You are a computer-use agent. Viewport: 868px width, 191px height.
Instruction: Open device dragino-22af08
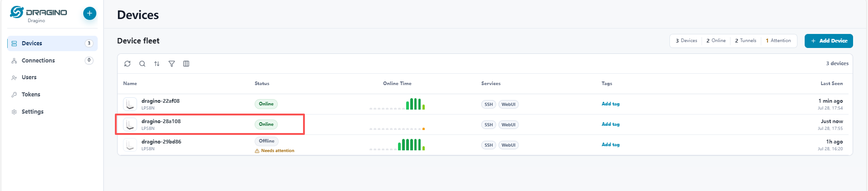(x=161, y=101)
